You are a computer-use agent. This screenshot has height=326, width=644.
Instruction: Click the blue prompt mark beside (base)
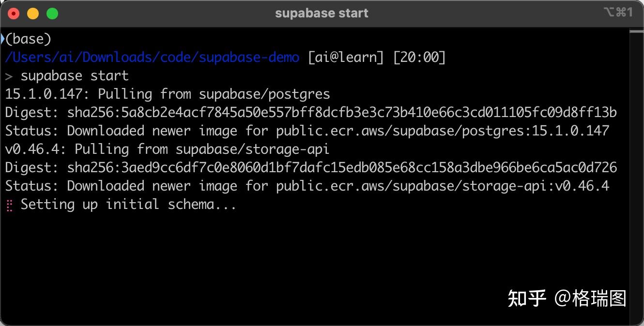click(x=2, y=39)
